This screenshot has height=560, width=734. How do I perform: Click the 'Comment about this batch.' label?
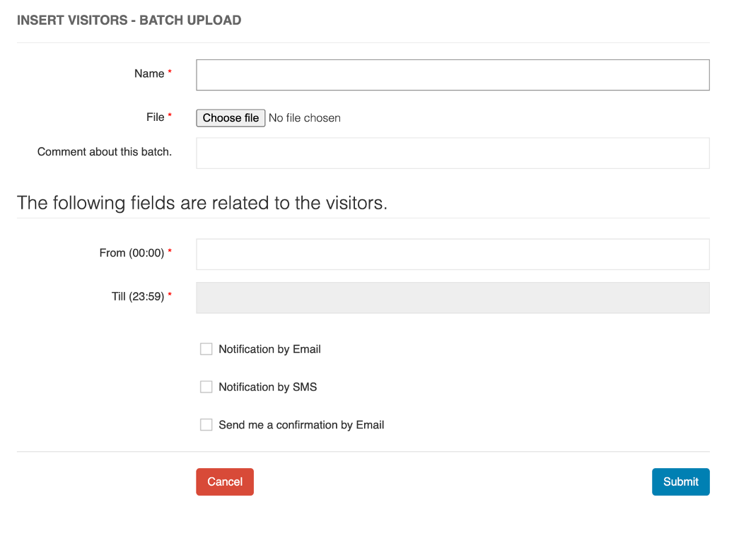pos(105,152)
